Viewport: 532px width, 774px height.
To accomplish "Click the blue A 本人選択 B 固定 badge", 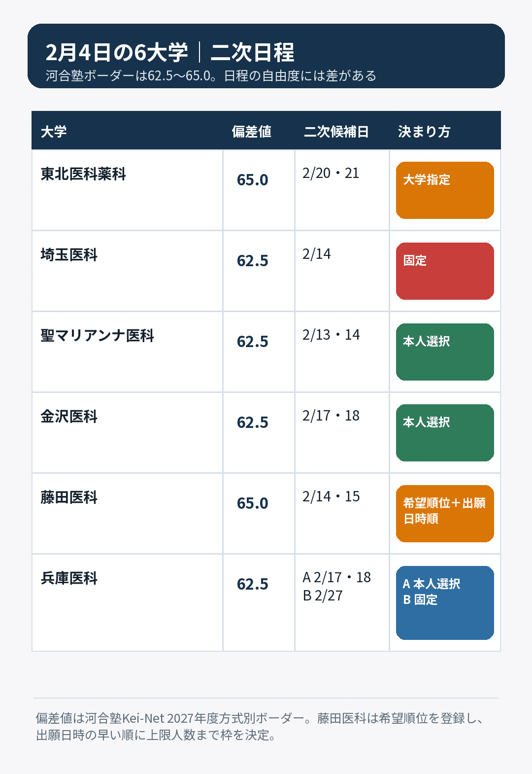I will coord(445,603).
